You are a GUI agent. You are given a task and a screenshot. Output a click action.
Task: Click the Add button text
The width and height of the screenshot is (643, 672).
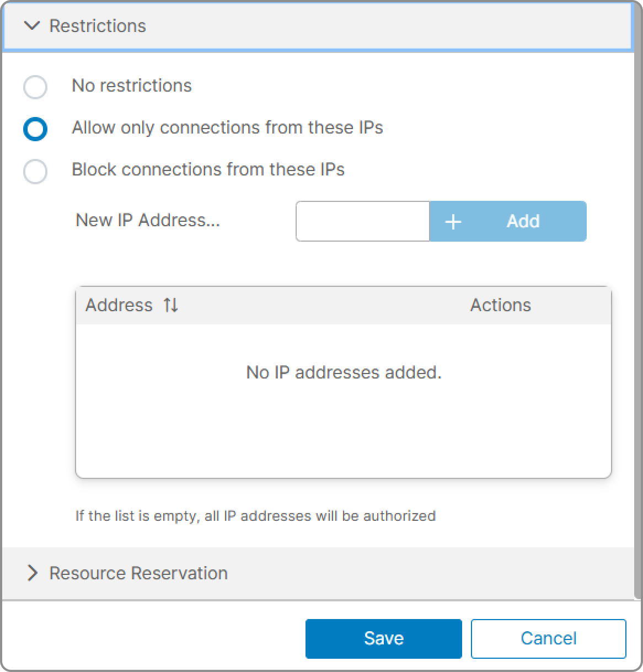coord(523,221)
